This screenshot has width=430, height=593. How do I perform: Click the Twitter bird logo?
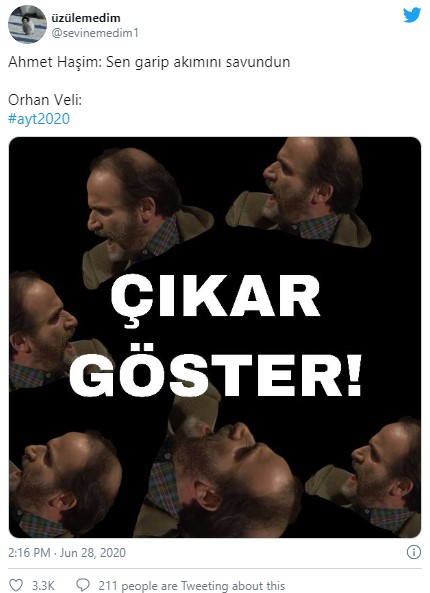coord(411,15)
